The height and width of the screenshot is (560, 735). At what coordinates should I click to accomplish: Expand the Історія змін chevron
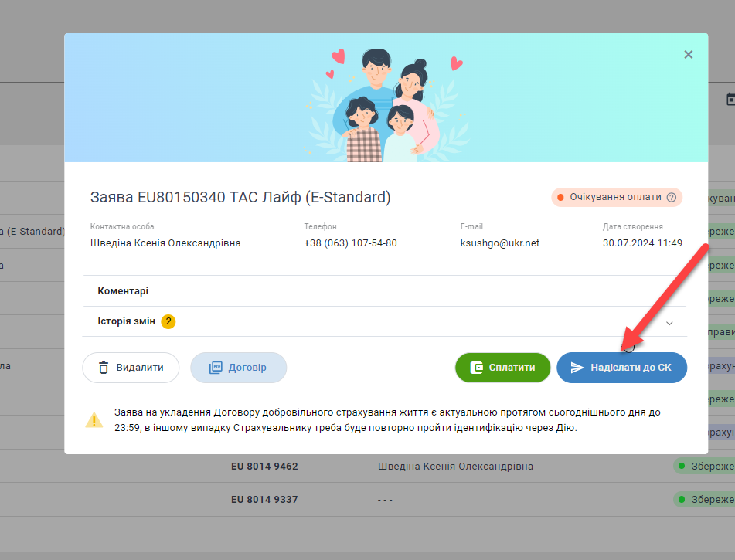pyautogui.click(x=669, y=322)
